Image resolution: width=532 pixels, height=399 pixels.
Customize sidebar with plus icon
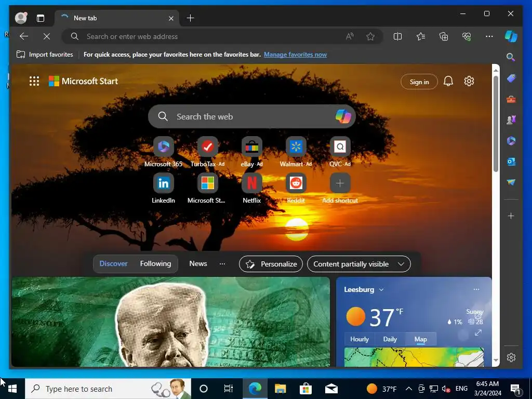point(511,216)
